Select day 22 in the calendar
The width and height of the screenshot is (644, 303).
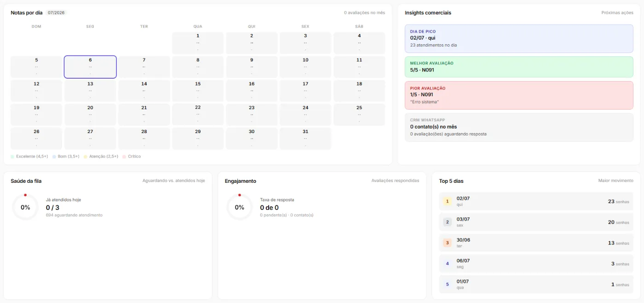pyautogui.click(x=198, y=115)
